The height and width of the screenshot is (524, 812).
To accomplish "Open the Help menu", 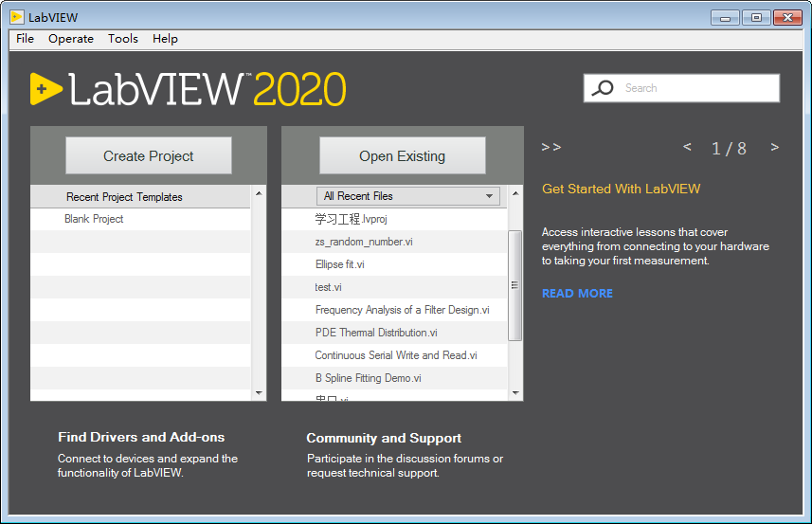I will click(x=165, y=39).
